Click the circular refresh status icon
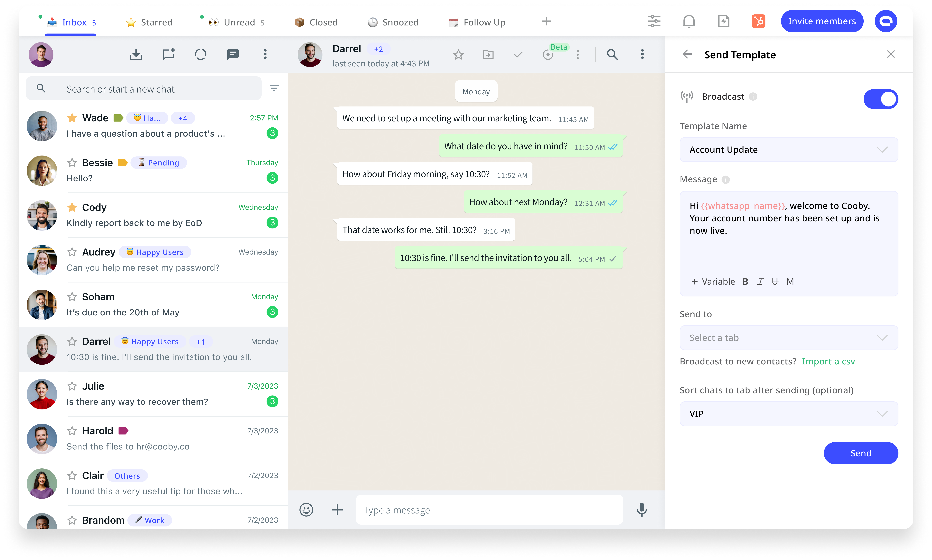This screenshot has height=560, width=932. point(201,54)
